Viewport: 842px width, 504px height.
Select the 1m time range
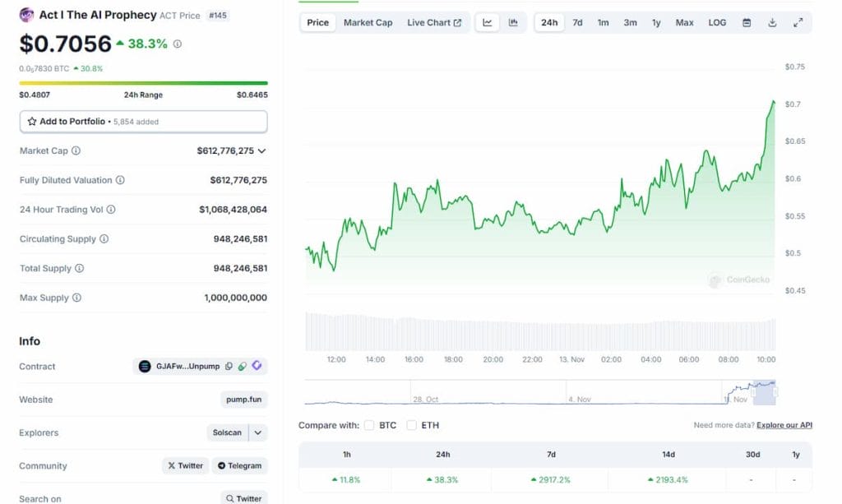(x=603, y=22)
